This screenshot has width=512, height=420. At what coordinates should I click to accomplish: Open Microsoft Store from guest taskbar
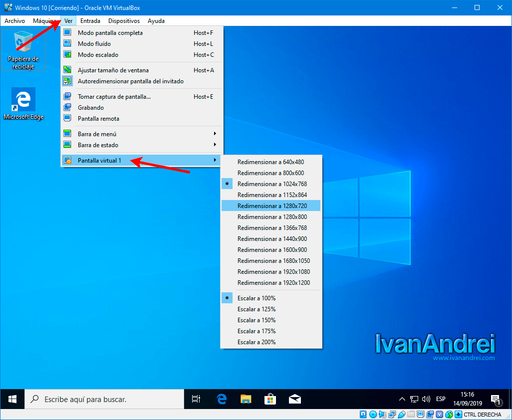[x=270, y=399]
